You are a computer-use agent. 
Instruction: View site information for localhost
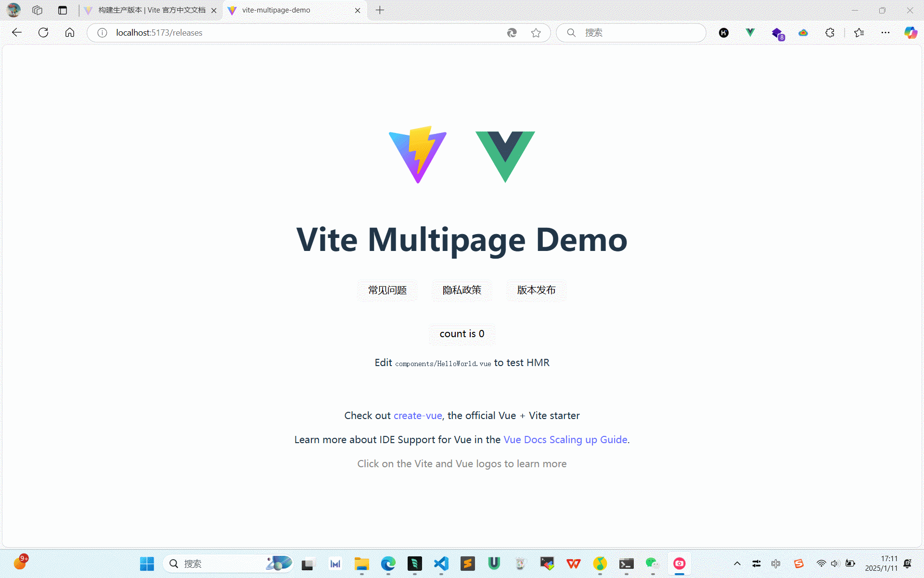[x=102, y=33]
